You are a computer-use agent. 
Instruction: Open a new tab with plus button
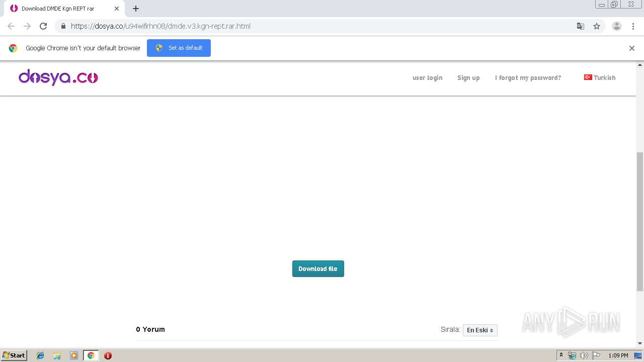pos(136,9)
